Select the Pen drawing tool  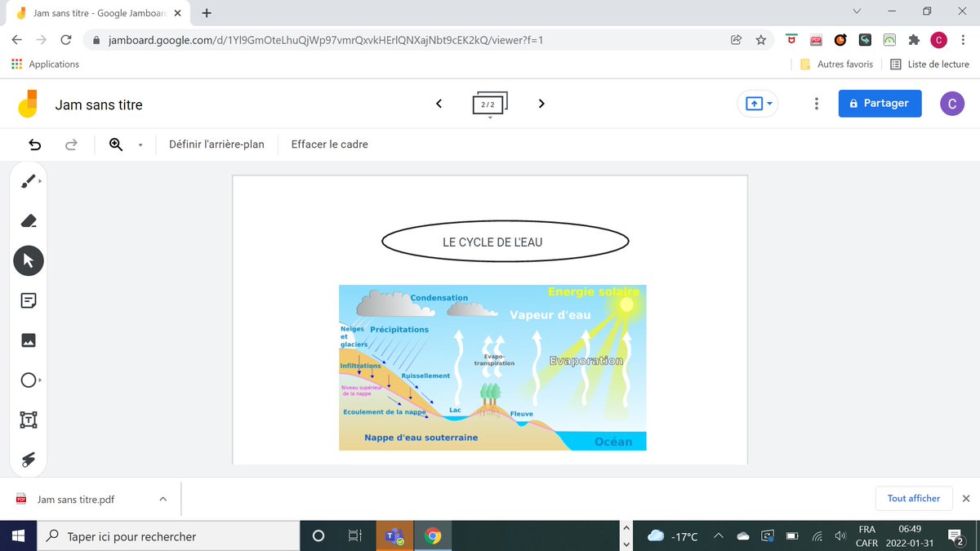(29, 180)
